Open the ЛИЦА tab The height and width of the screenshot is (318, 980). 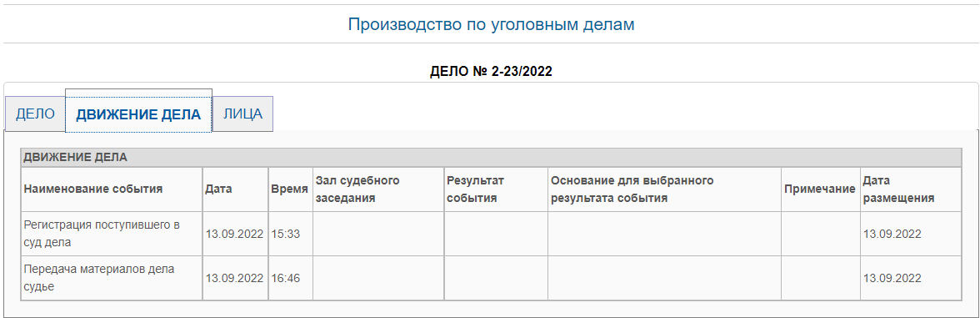tap(243, 114)
